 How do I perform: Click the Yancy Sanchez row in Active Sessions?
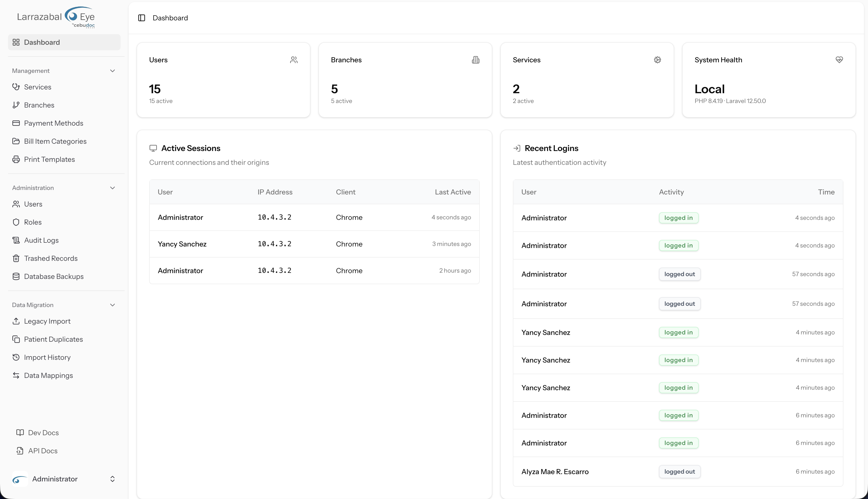(314, 244)
